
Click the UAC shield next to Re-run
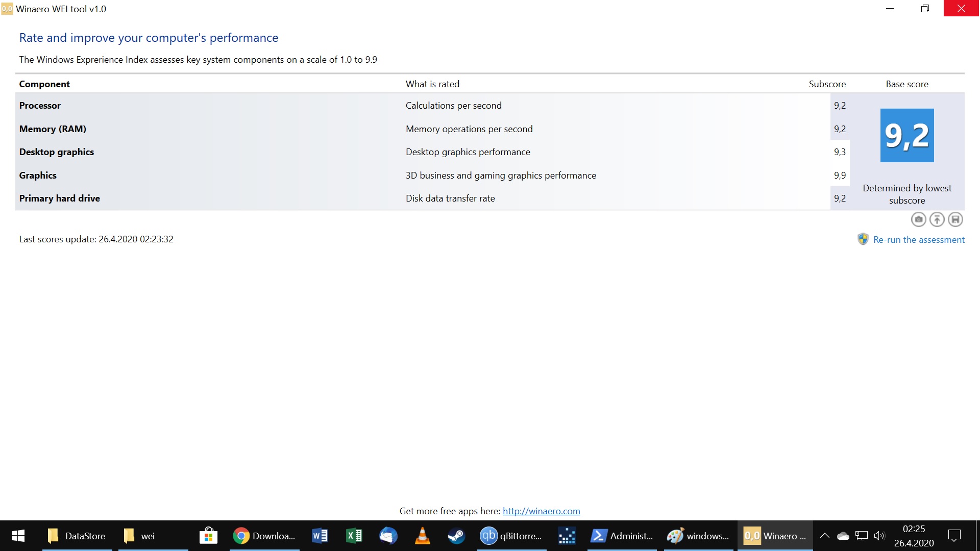(863, 239)
